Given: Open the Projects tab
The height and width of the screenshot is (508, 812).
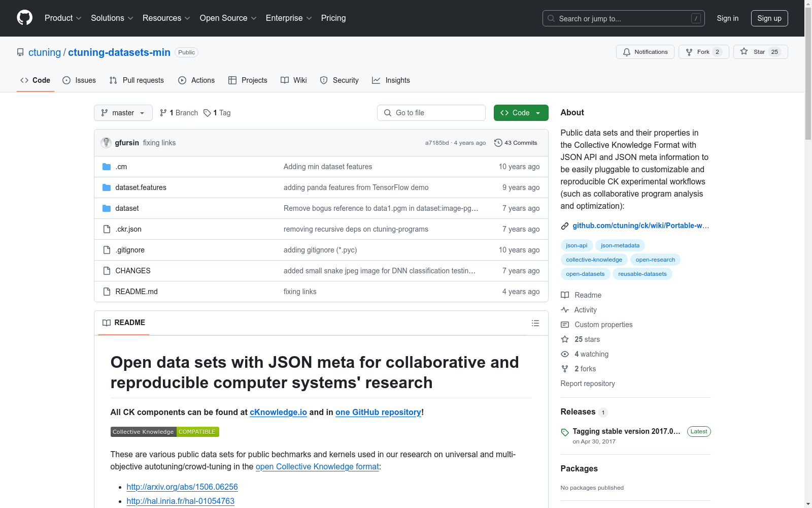Looking at the screenshot, I should pyautogui.click(x=248, y=80).
